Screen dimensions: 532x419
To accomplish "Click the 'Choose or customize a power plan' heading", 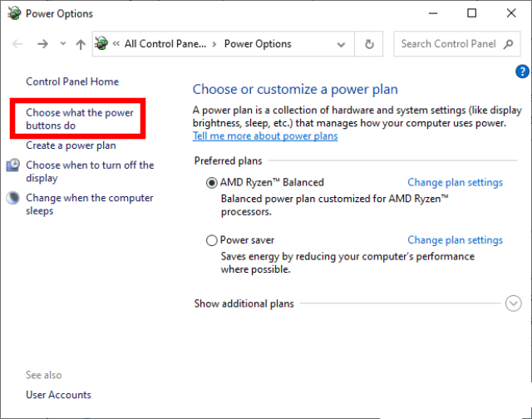I will (295, 89).
